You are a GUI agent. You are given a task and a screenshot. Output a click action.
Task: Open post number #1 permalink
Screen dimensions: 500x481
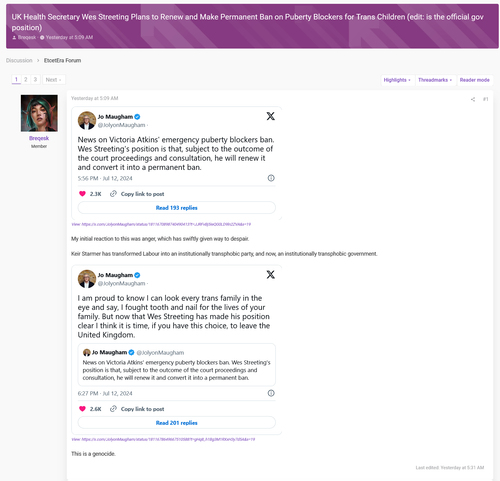coord(486,99)
